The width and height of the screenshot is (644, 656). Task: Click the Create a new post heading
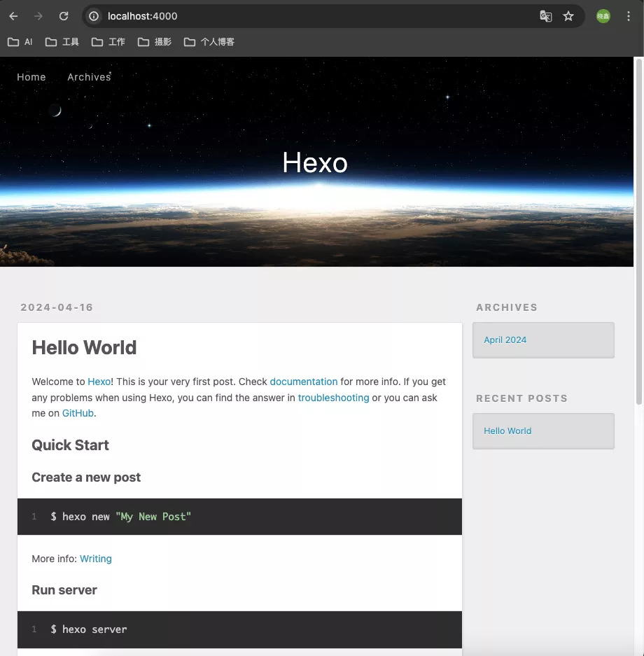(x=86, y=477)
